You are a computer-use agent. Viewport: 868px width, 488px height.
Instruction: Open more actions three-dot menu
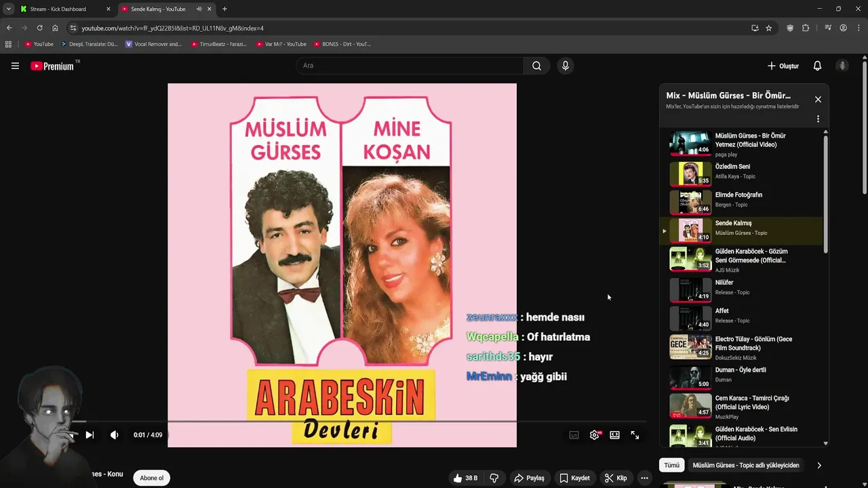644,478
